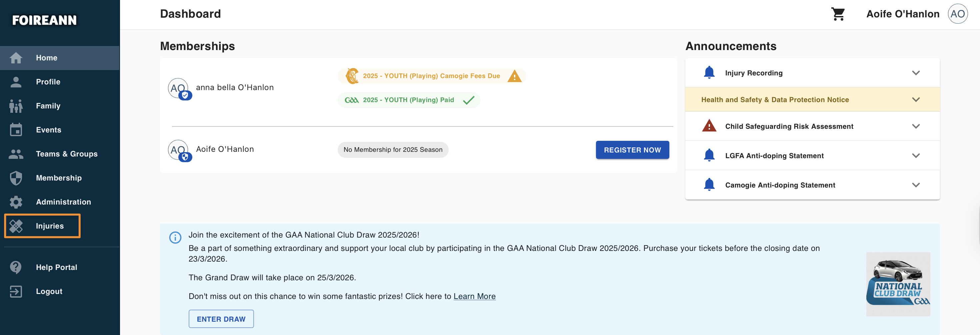Click the Events calendar icon
980x335 pixels.
(16, 130)
